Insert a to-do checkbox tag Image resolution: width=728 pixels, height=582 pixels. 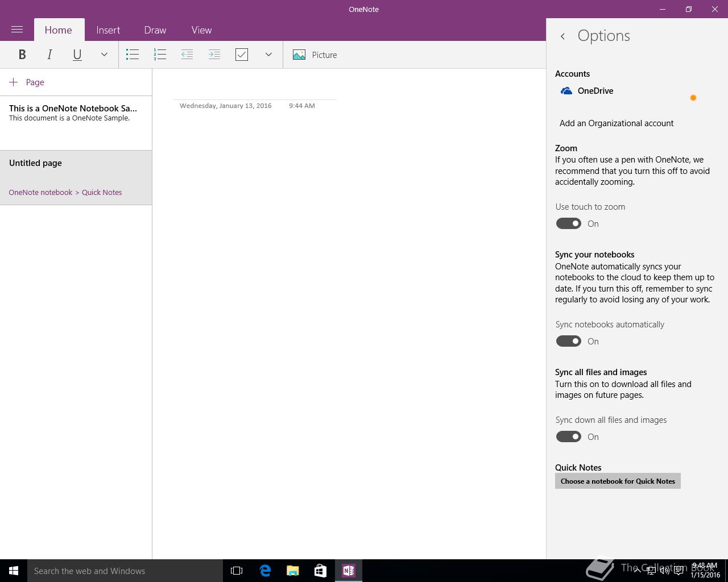[x=242, y=55]
